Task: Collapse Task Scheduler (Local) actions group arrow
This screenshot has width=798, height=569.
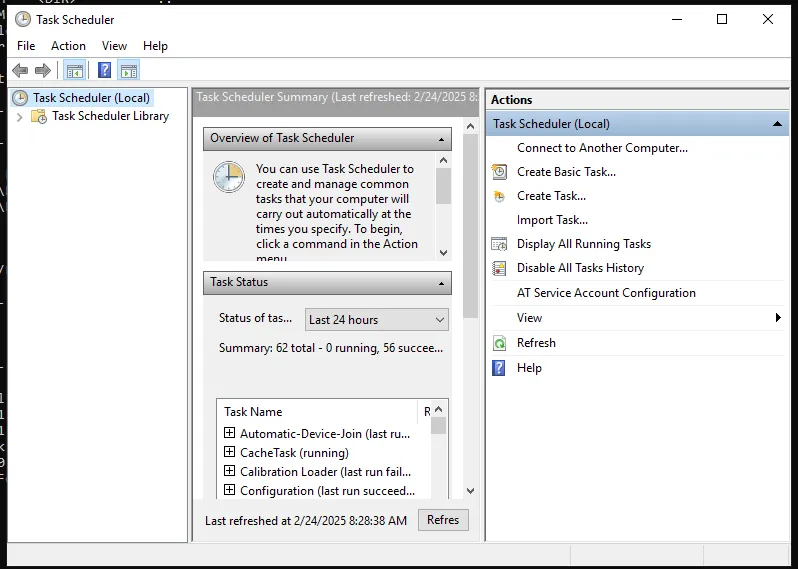Action: (x=777, y=124)
